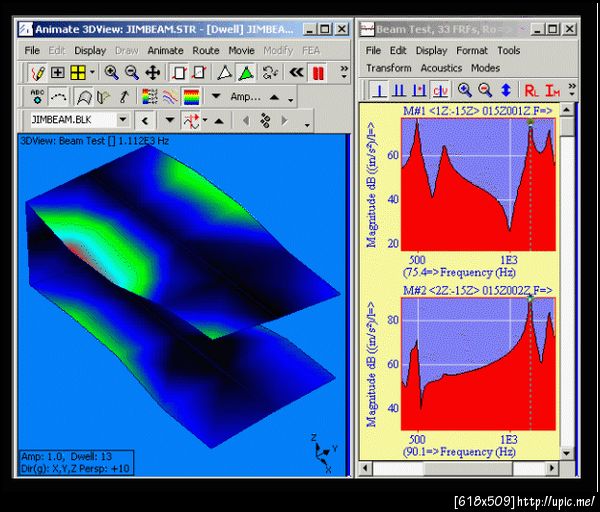Open the Route menu

coord(206,51)
